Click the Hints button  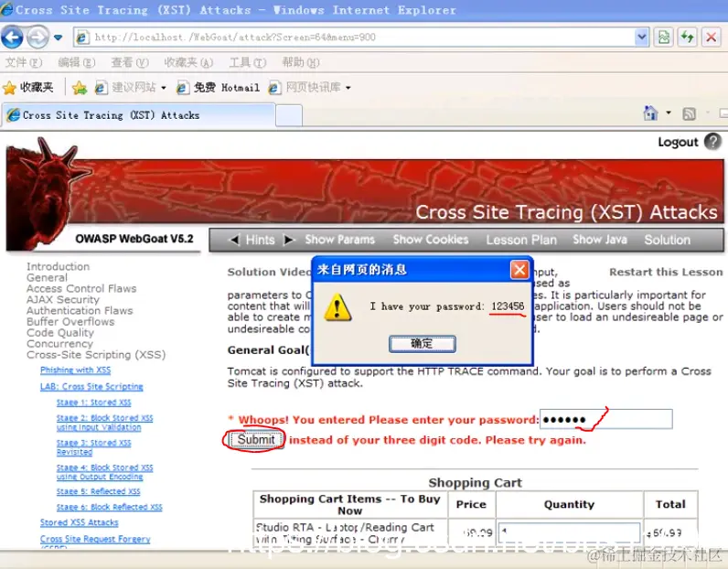coord(260,240)
